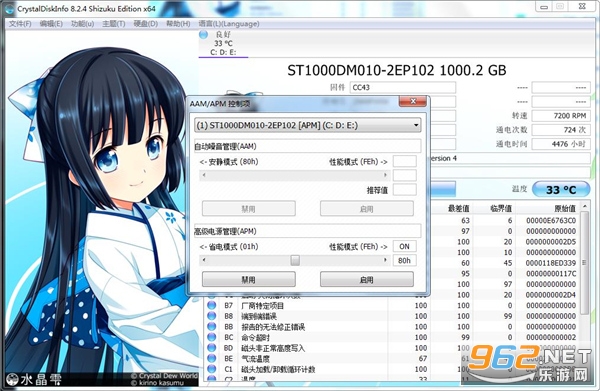The image size is (600, 391).
Task: Click the 原始值 column header
Action: [x=548, y=208]
